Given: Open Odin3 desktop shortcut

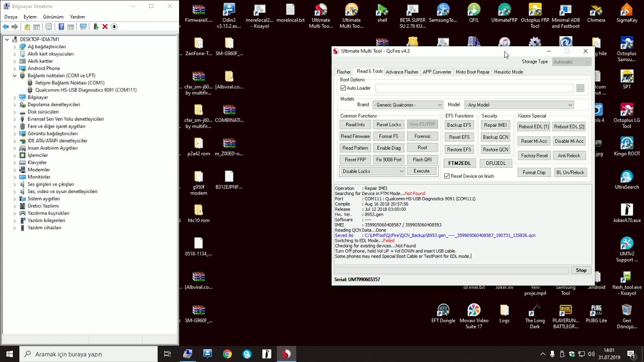Looking at the screenshot, I should 229,16.
